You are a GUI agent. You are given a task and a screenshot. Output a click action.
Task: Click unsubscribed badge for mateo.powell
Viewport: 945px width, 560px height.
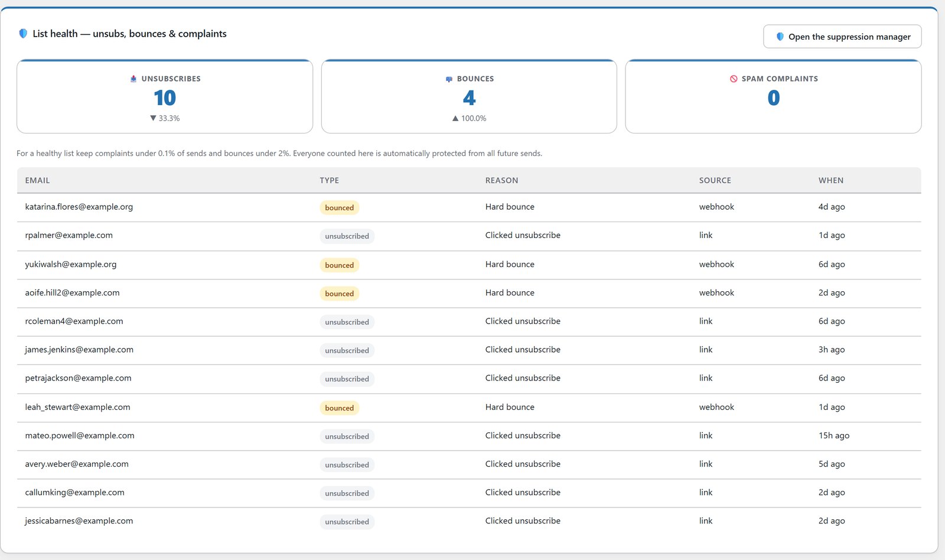click(x=347, y=436)
